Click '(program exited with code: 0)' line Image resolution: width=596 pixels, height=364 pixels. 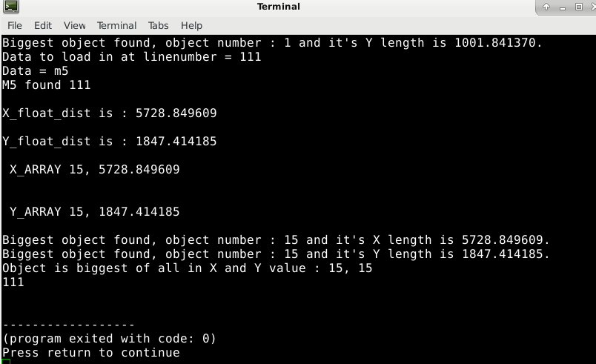109,339
